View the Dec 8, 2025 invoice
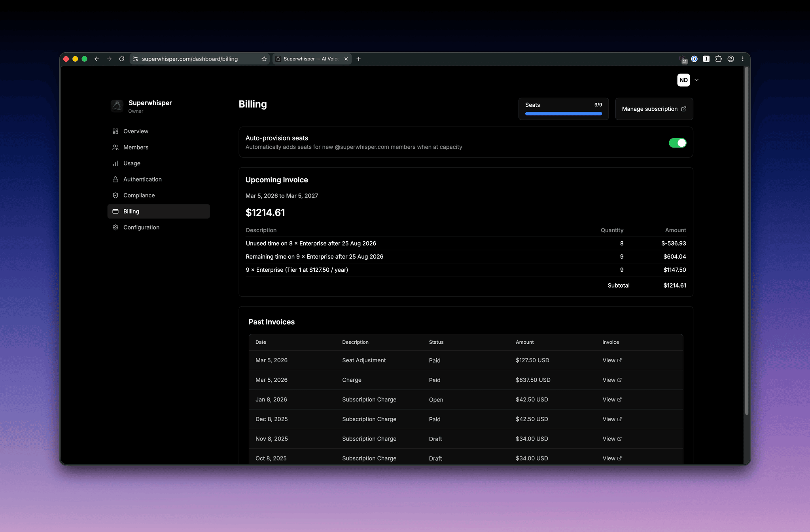This screenshot has height=532, width=810. (612, 419)
